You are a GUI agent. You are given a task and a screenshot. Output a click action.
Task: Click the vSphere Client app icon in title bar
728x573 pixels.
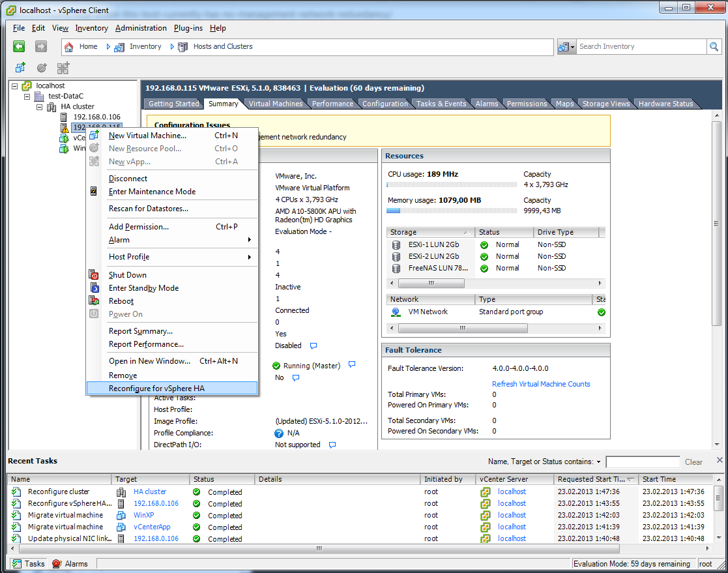11,10
